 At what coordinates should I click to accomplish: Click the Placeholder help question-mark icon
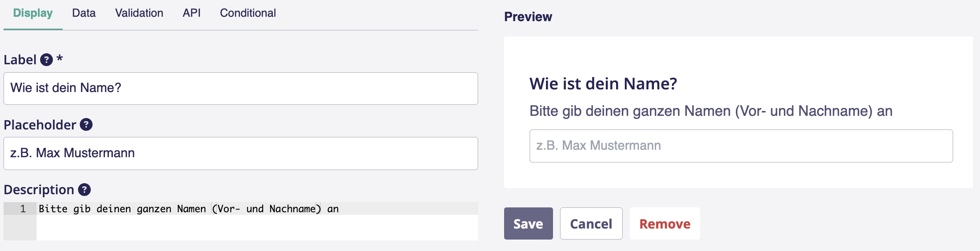[86, 125]
